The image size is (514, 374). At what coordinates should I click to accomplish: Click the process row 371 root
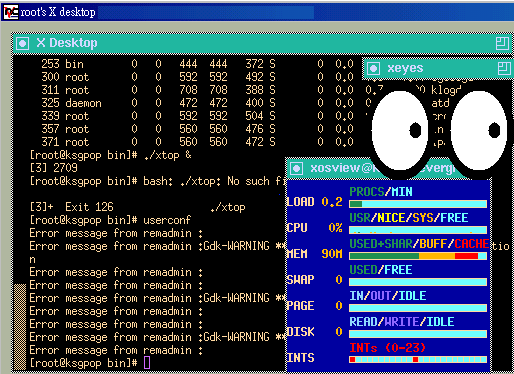[197, 142]
